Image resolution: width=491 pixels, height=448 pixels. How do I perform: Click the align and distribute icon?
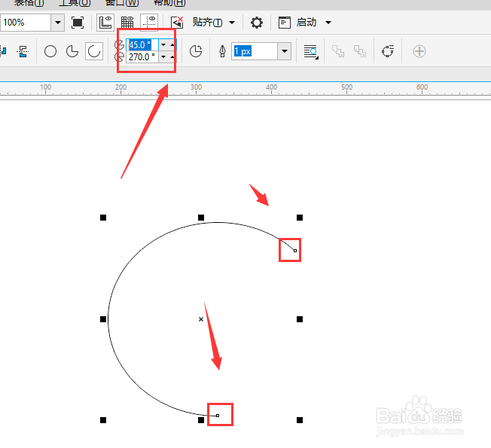(x=23, y=52)
